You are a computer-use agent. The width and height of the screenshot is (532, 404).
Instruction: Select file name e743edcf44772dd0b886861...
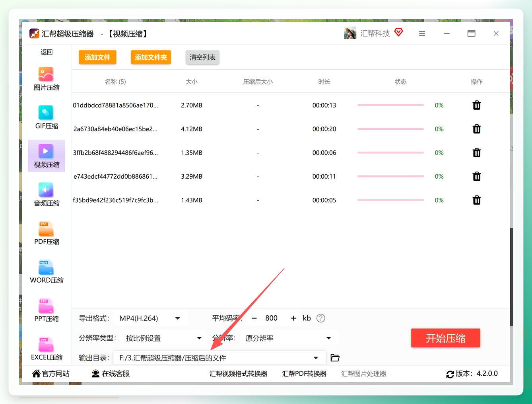coord(115,176)
